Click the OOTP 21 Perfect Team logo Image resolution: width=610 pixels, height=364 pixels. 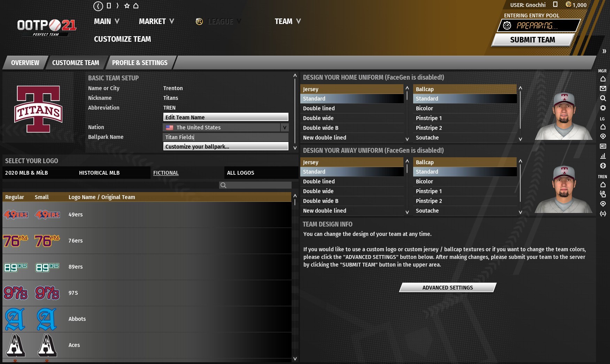click(x=47, y=27)
